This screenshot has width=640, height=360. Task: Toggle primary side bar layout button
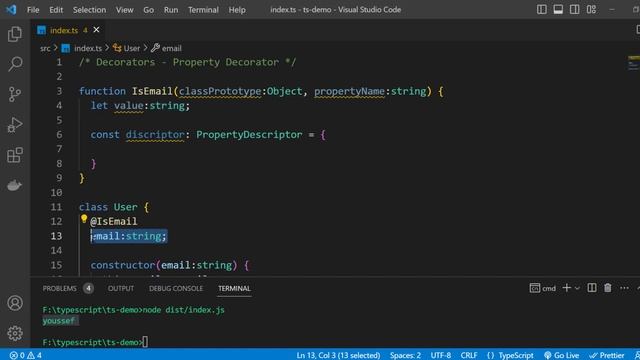(x=542, y=9)
